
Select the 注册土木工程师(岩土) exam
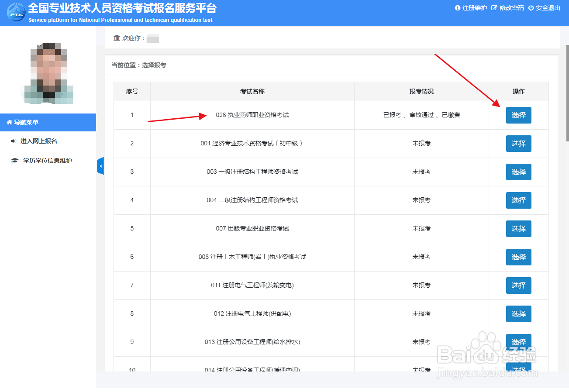(x=518, y=257)
